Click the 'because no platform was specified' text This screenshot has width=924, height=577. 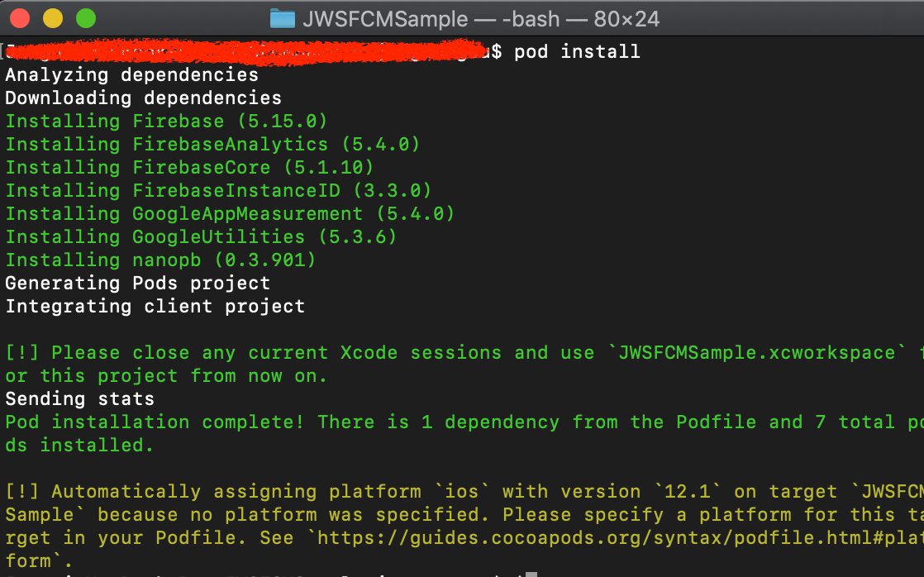[293, 514]
